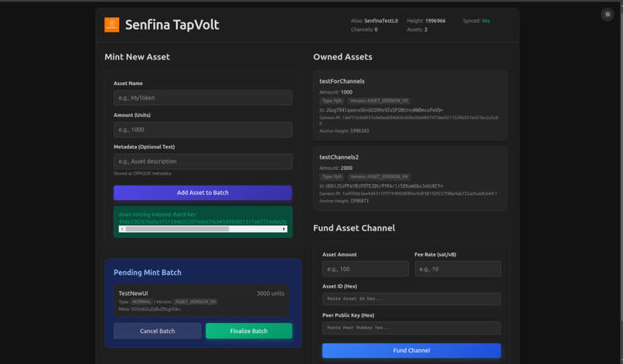Click the Stored as OPAQUE metadata note
The width and height of the screenshot is (623, 364).
pyautogui.click(x=143, y=174)
